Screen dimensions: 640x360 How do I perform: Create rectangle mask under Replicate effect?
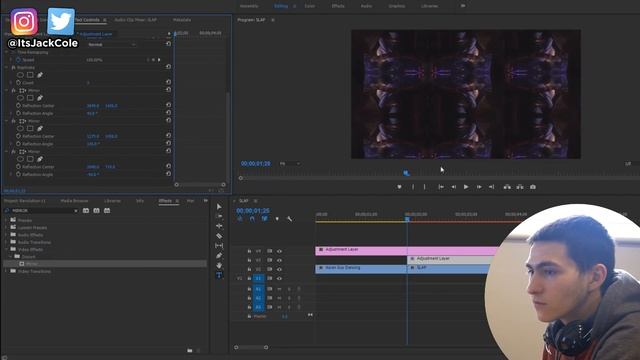pyautogui.click(x=30, y=75)
